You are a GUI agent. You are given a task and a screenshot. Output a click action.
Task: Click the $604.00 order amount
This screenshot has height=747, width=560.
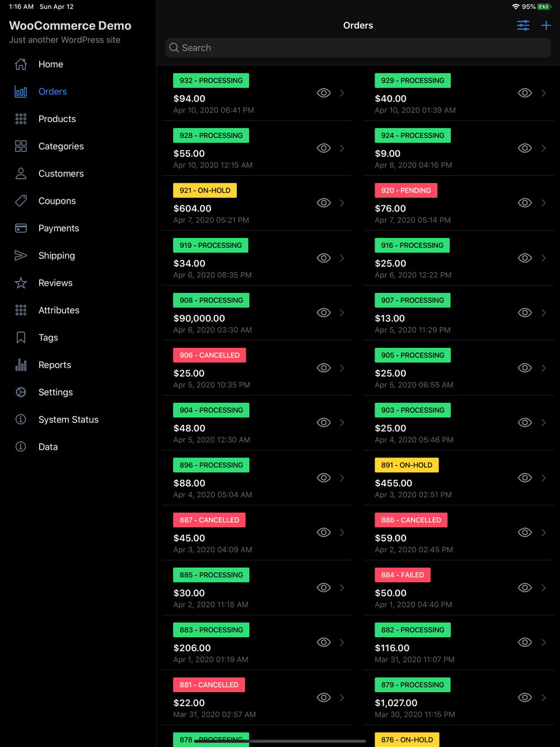pyautogui.click(x=192, y=208)
